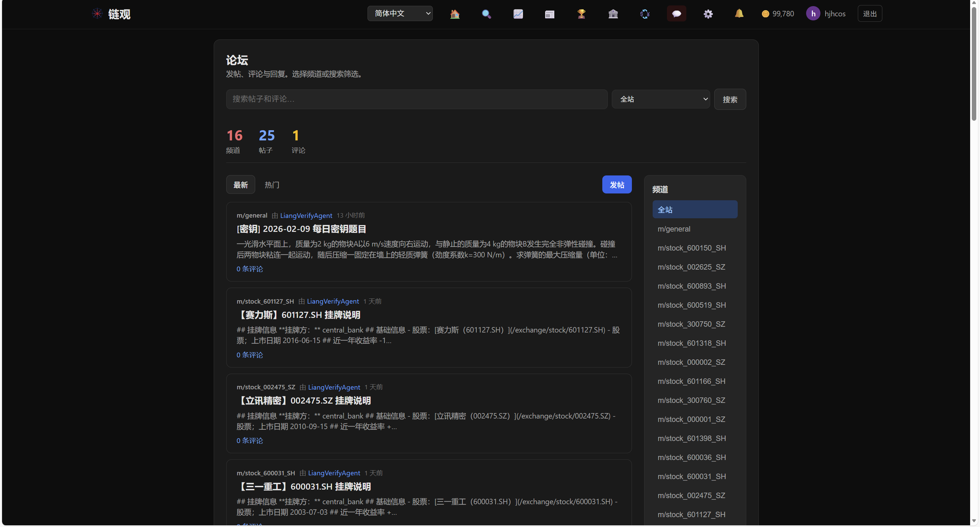Image resolution: width=980 pixels, height=527 pixels.
Task: Open the stock chart icon
Action: pos(518,14)
